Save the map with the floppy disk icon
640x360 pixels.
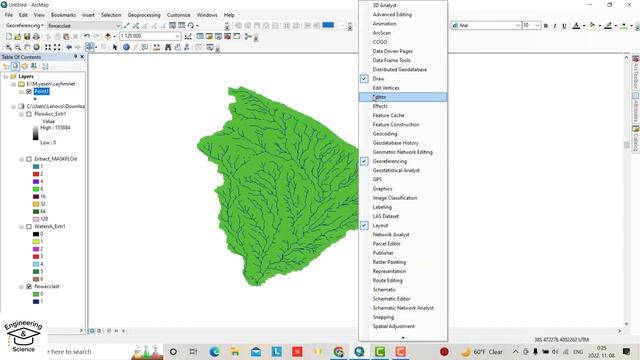(x=27, y=36)
